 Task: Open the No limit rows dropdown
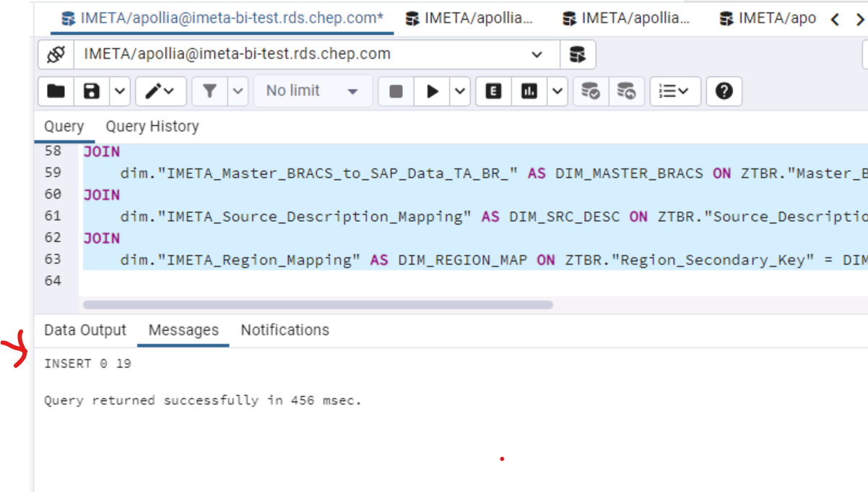pyautogui.click(x=313, y=91)
